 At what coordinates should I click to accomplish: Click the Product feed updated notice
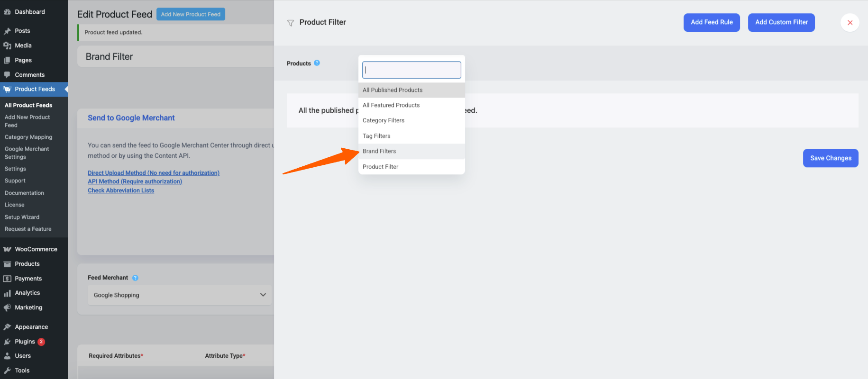coord(113,32)
